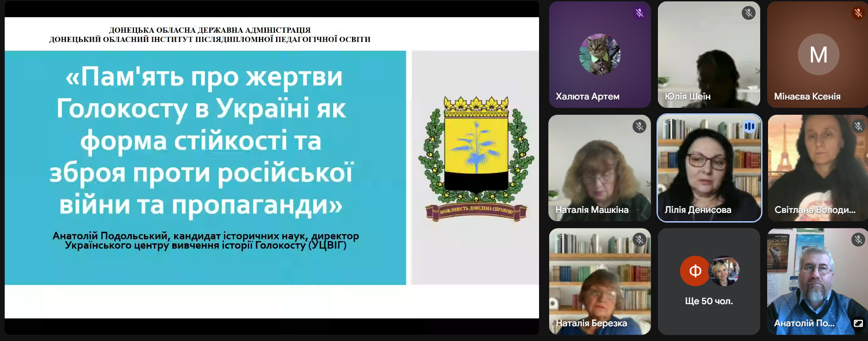868x341 pixels.
Task: Click muted mic icon on Юлія Шейн tile
Action: click(x=748, y=13)
